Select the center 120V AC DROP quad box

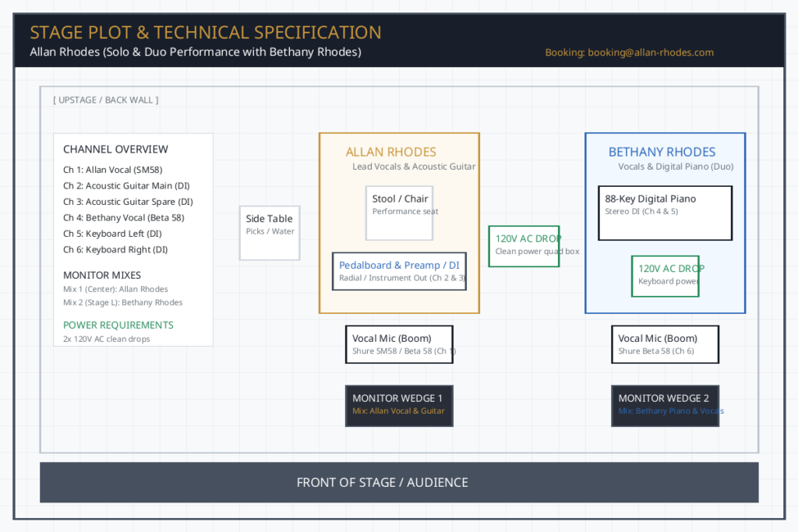coord(524,246)
